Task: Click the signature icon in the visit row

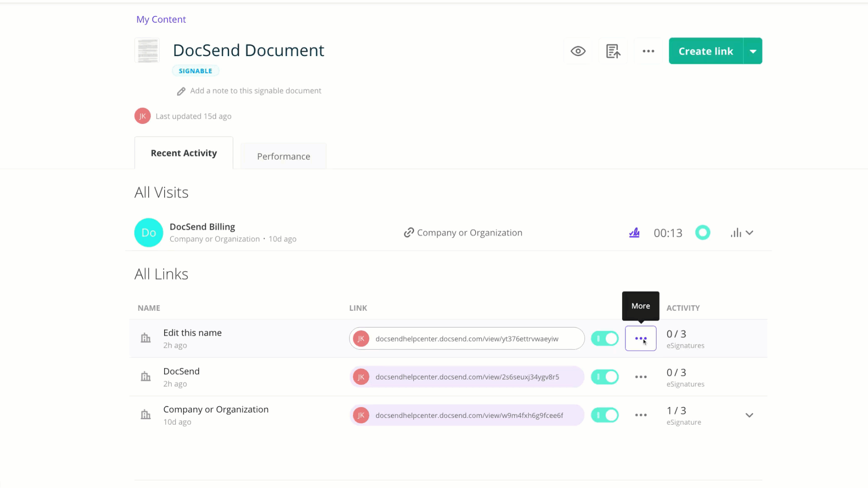Action: click(634, 233)
